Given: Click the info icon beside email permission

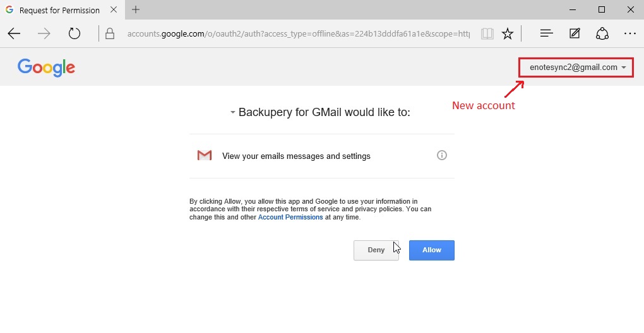Looking at the screenshot, I should coord(441,155).
